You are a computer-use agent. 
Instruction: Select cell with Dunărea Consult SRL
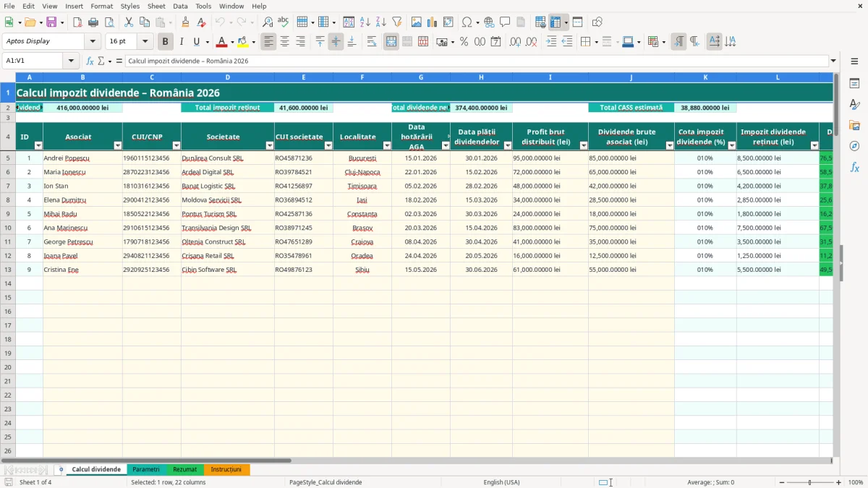coord(228,158)
